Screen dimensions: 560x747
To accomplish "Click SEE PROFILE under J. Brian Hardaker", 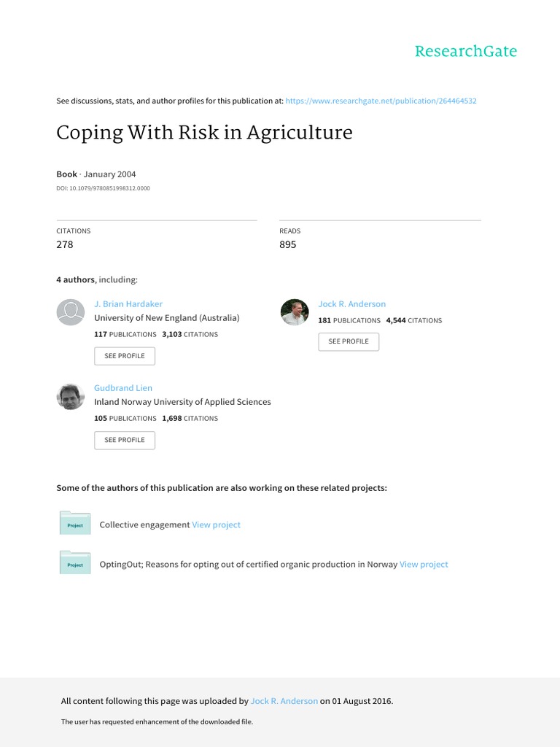I will click(125, 356).
